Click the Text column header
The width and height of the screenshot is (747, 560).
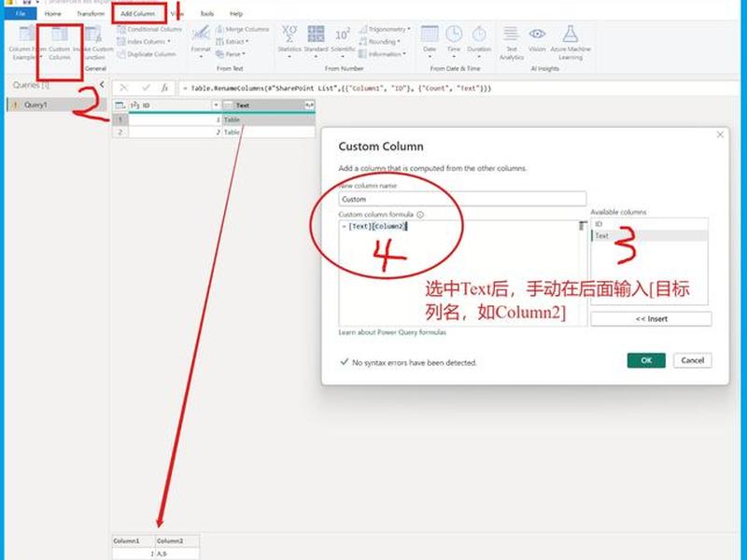tap(263, 105)
